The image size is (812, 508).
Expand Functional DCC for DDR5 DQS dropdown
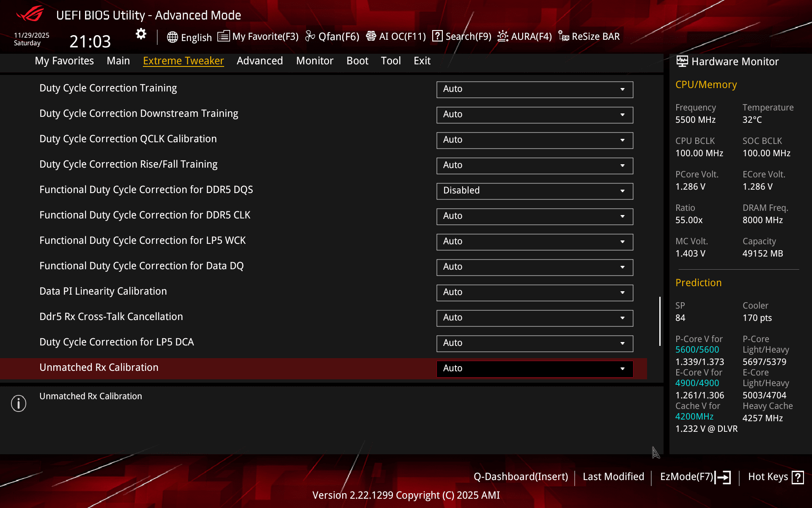[534, 191]
